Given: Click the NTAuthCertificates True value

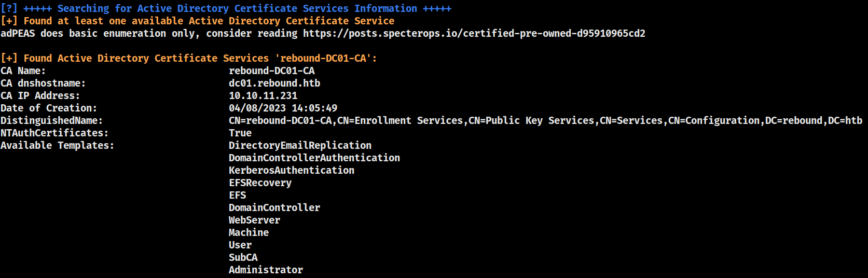Looking at the screenshot, I should 240,133.
